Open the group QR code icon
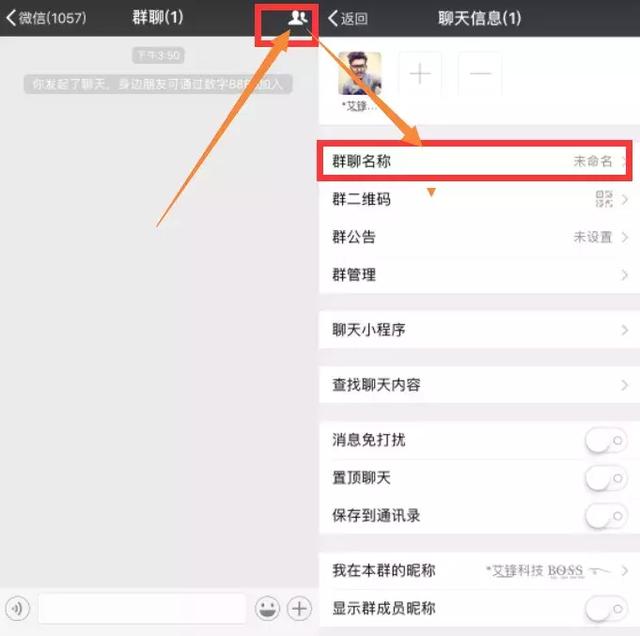The height and width of the screenshot is (636, 640). point(604,199)
